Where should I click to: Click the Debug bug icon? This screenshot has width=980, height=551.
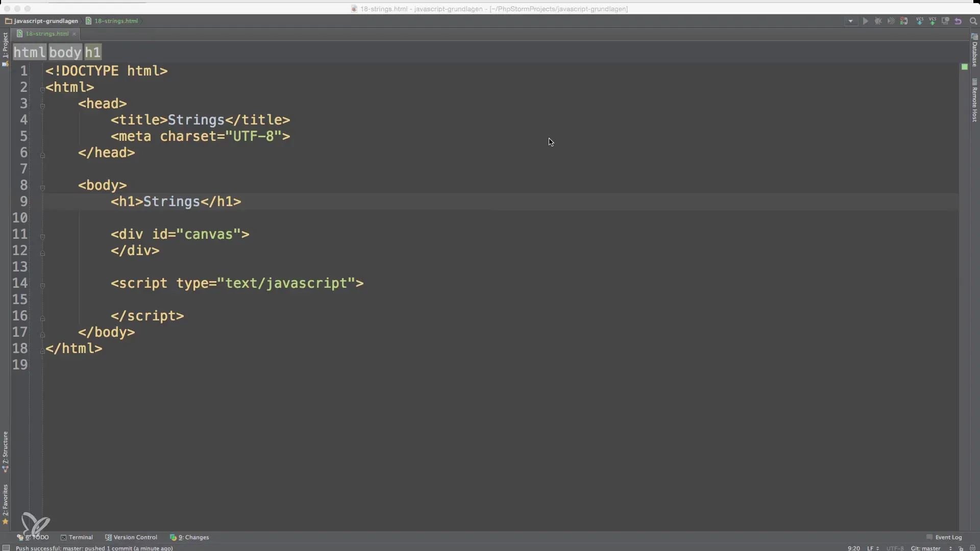click(x=878, y=21)
